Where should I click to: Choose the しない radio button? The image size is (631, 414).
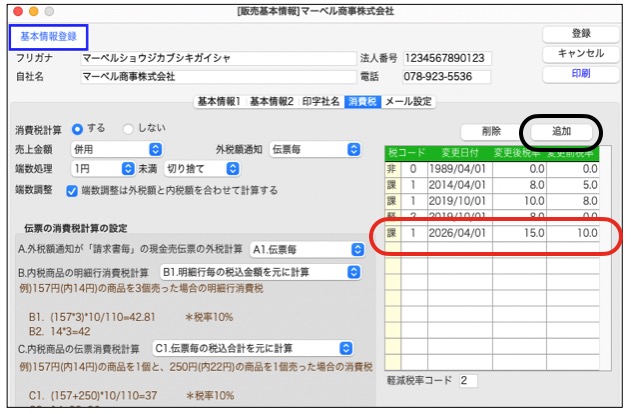128,130
